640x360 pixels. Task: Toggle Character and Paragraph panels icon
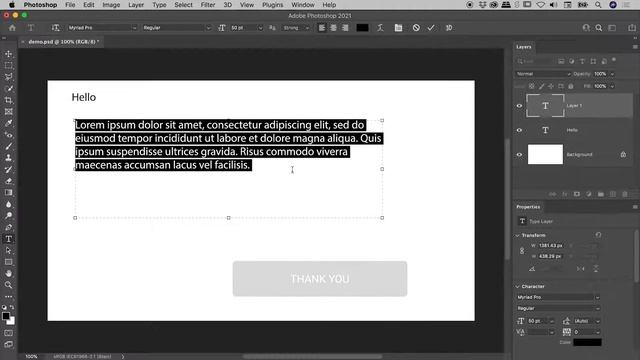click(x=398, y=28)
